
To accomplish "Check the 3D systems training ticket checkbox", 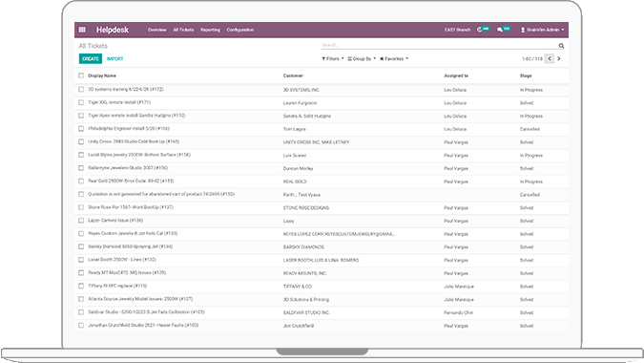I will pyautogui.click(x=81, y=89).
